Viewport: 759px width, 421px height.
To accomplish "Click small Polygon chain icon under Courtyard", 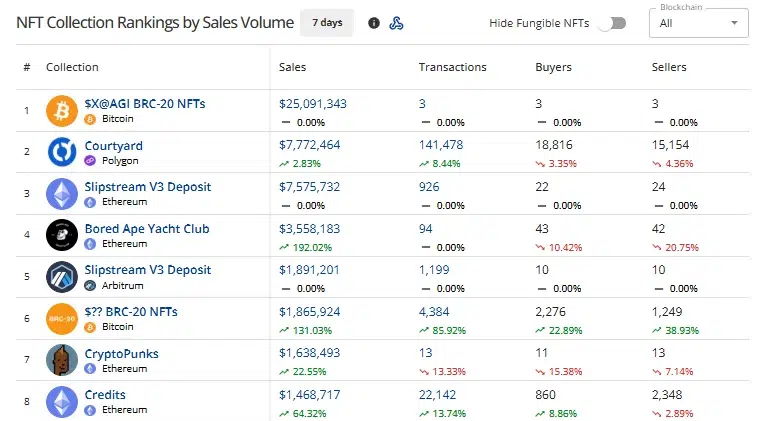I will (90, 161).
